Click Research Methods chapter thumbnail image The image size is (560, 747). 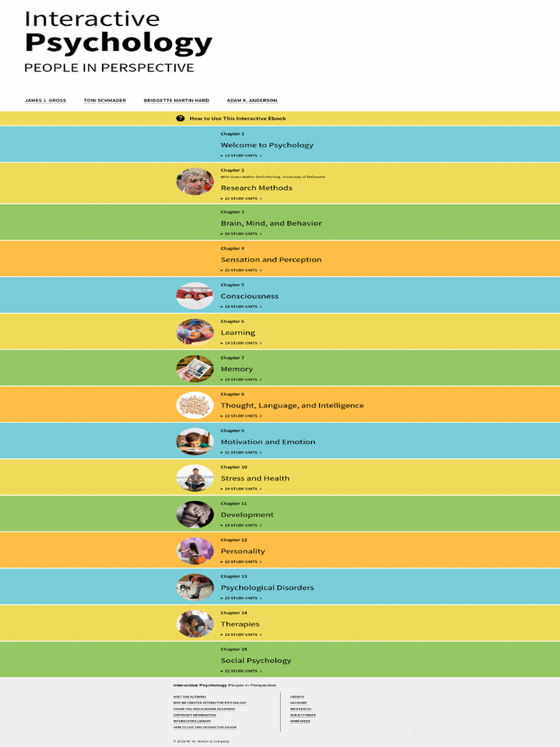click(195, 182)
